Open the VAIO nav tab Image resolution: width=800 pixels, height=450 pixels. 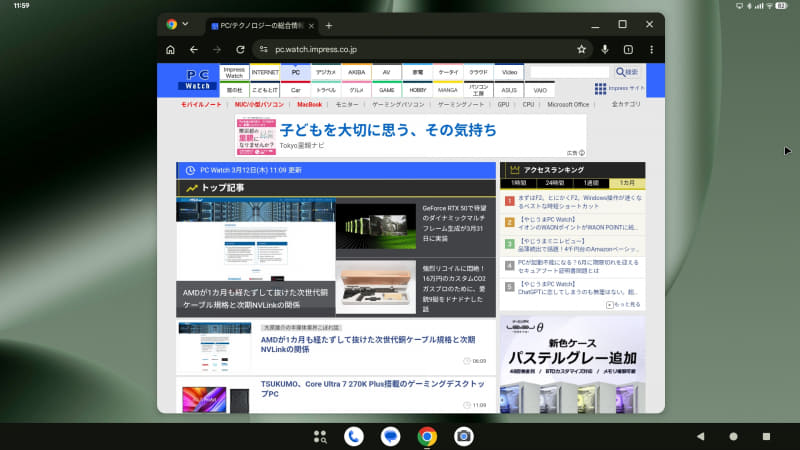click(x=540, y=90)
